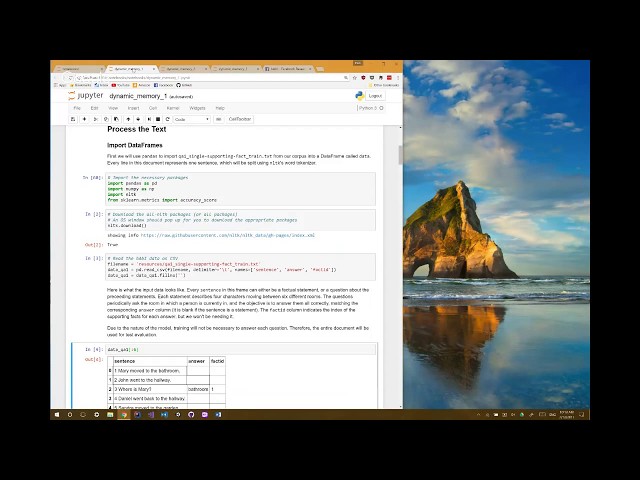Open the YouTube bookmark
The image size is (640, 480).
[x=121, y=85]
